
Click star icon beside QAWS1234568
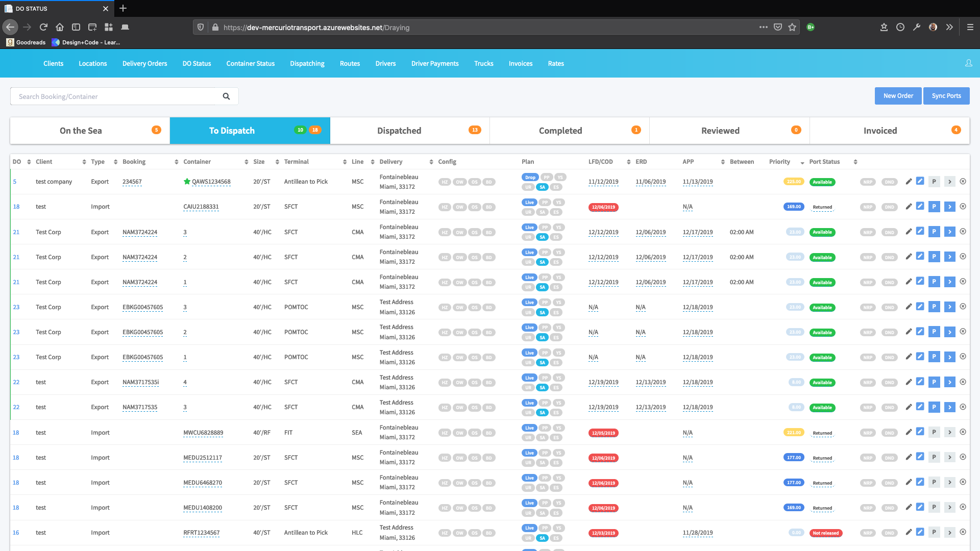(187, 182)
